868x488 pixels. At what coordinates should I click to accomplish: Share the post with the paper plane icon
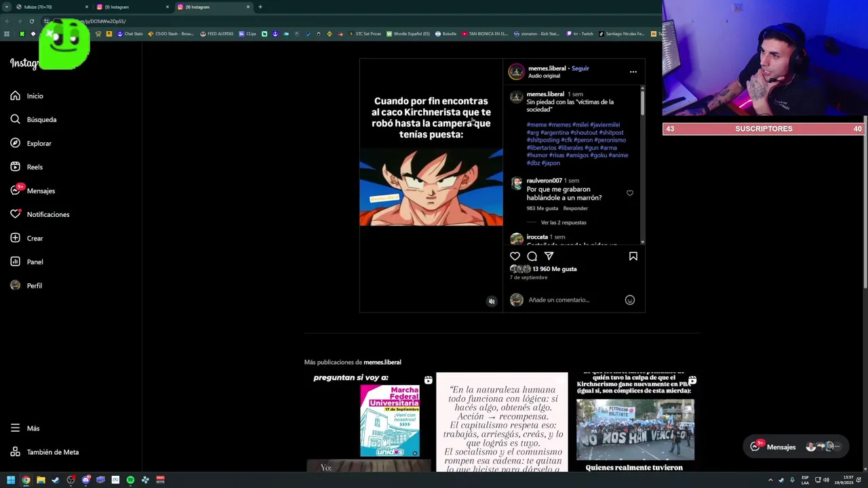tap(549, 256)
